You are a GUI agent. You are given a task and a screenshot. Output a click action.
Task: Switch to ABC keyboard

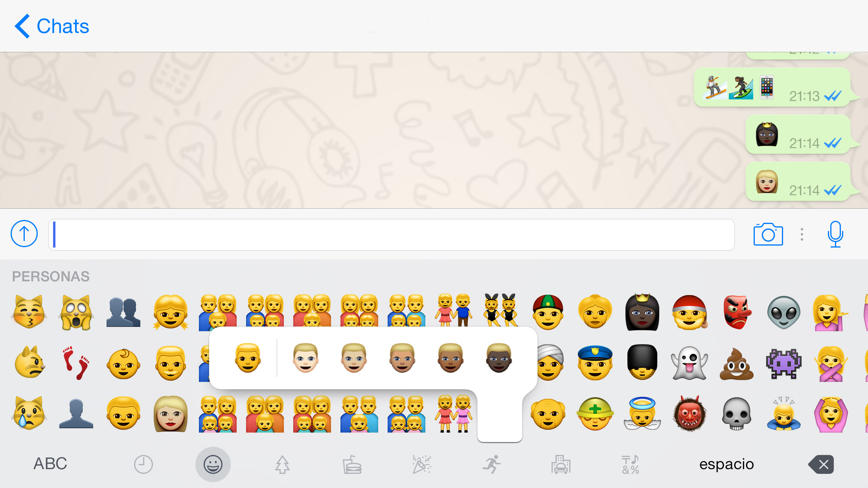tap(50, 464)
